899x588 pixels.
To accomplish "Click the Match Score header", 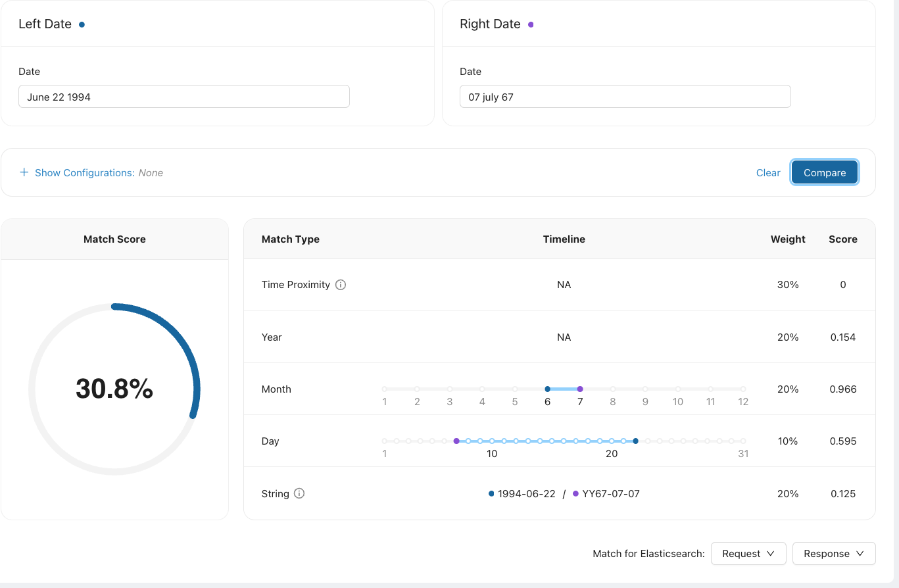I will (x=114, y=239).
